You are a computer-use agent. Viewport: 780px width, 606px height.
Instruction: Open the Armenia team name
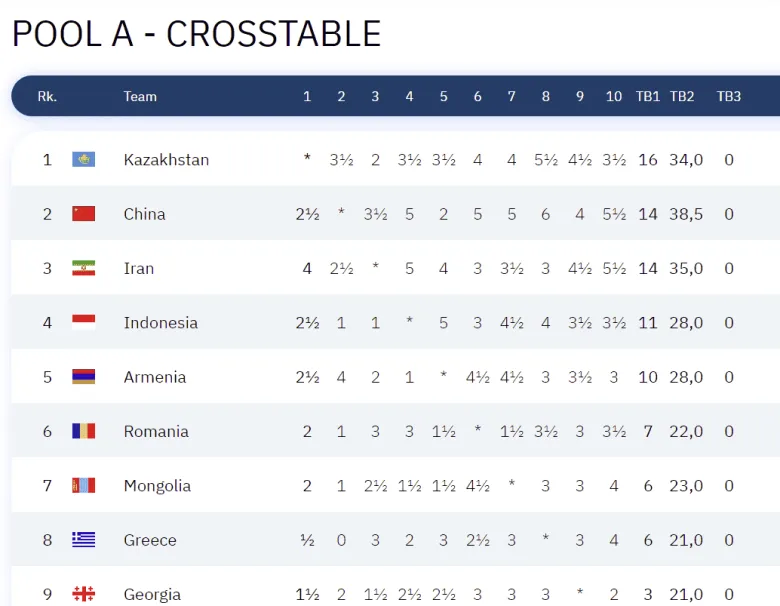(155, 377)
